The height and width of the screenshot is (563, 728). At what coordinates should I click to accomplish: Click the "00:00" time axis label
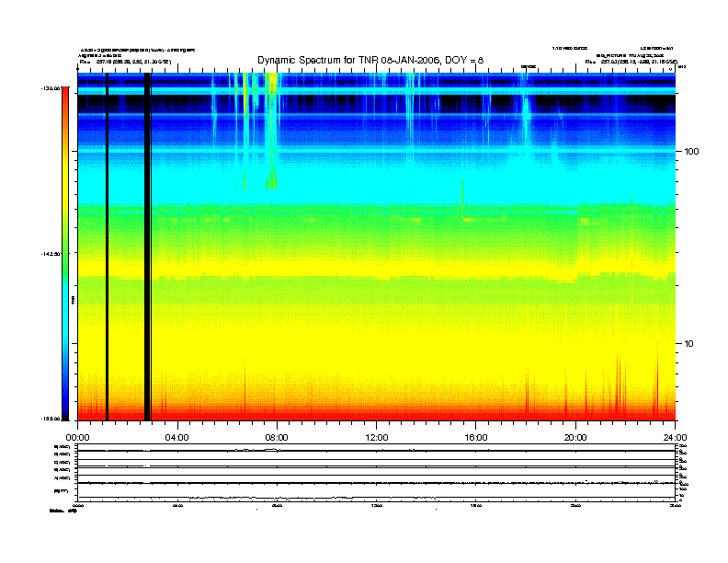(77, 438)
